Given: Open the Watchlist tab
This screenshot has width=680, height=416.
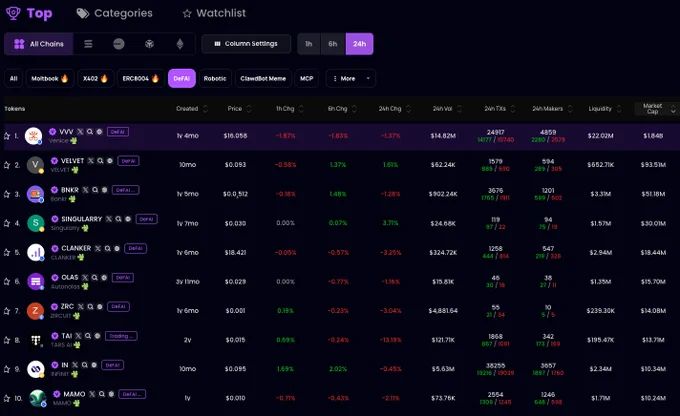Looking at the screenshot, I should click(x=214, y=13).
